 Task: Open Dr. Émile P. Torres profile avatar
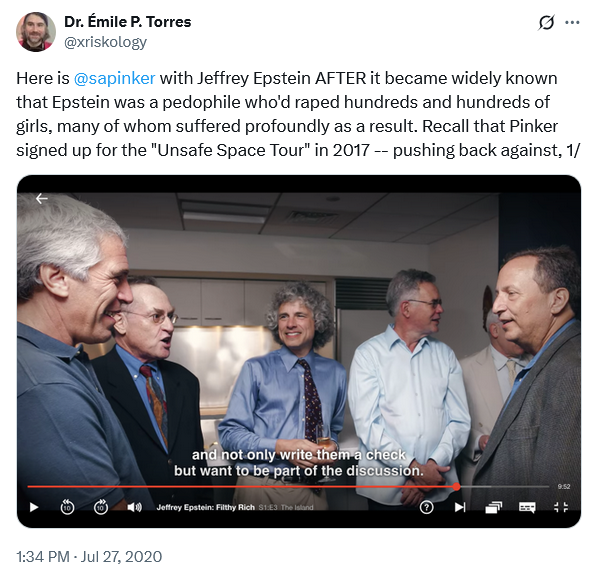(x=35, y=32)
